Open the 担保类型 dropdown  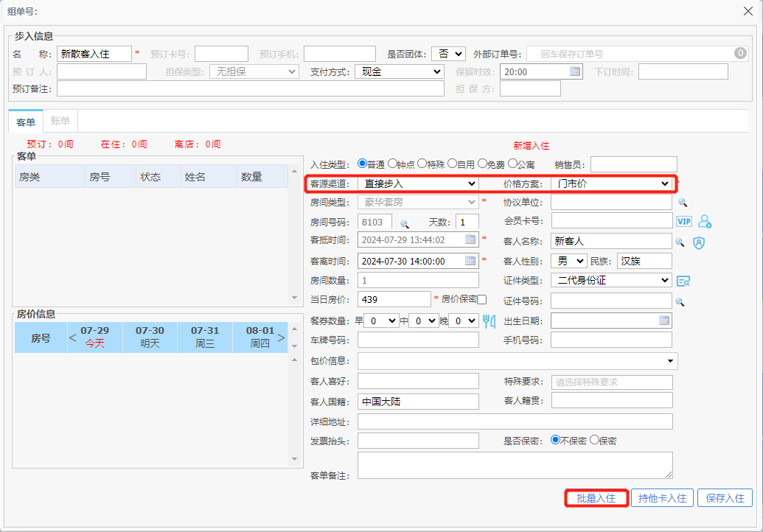tap(254, 71)
